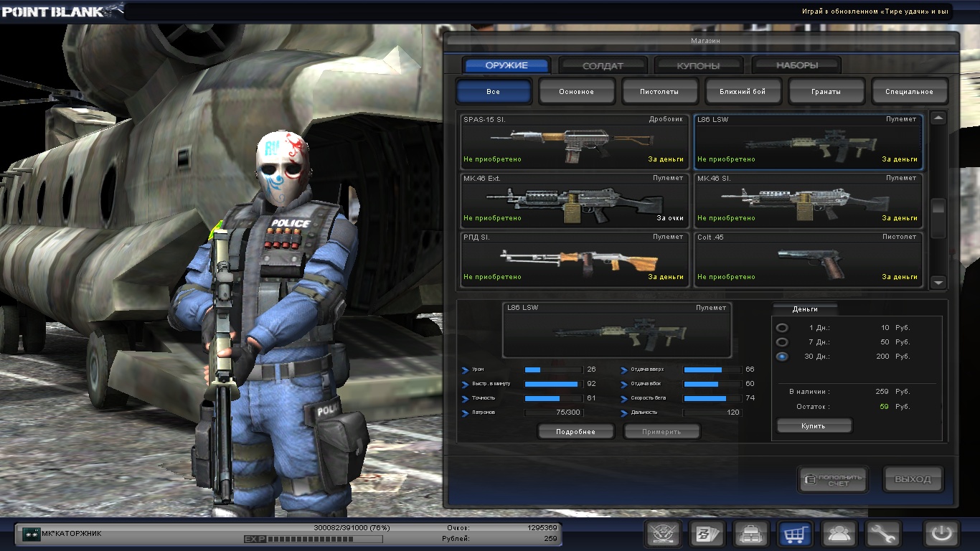
Task: Click the weapon list scroll up arrow
Action: [x=938, y=118]
